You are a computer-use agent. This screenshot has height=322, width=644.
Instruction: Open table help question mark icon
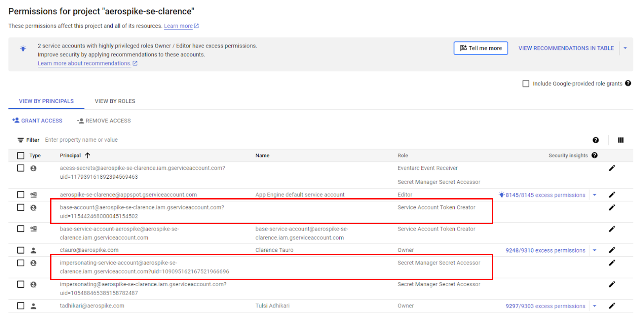coord(596,140)
